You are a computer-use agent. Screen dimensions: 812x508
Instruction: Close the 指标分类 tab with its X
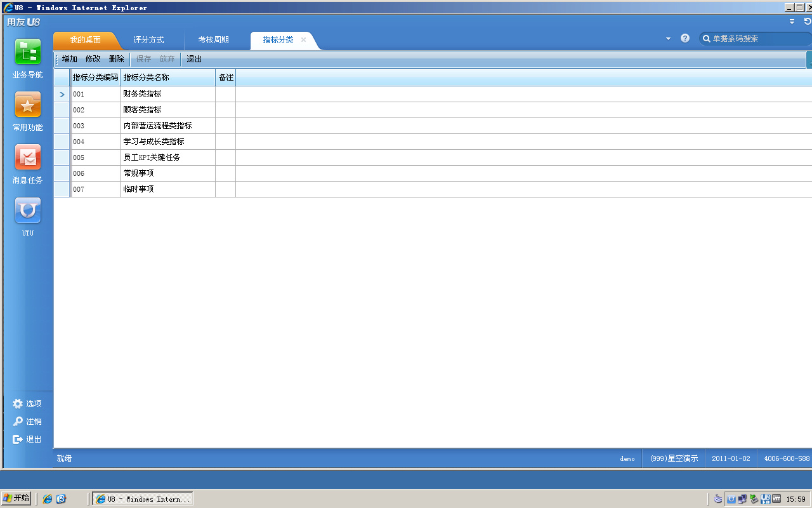pos(303,39)
